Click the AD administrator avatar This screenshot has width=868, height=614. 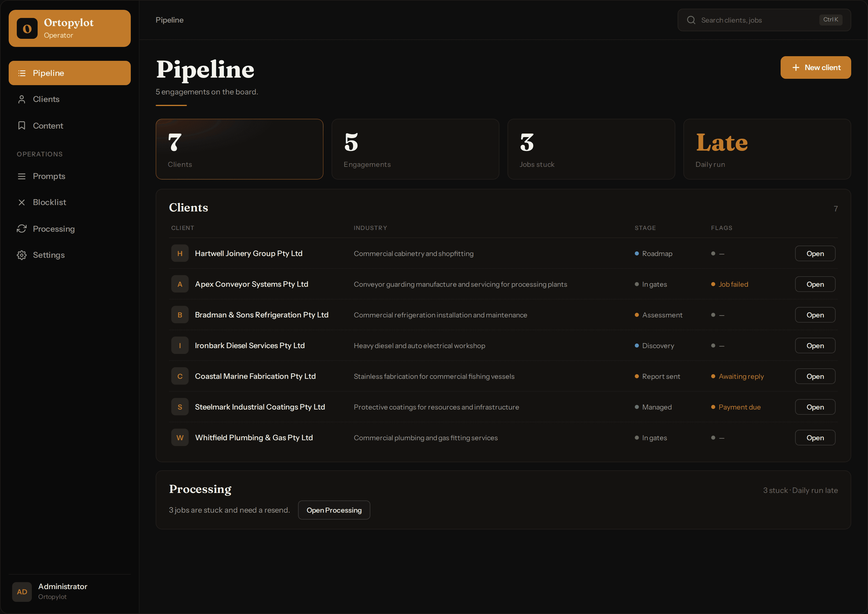coord(22,592)
